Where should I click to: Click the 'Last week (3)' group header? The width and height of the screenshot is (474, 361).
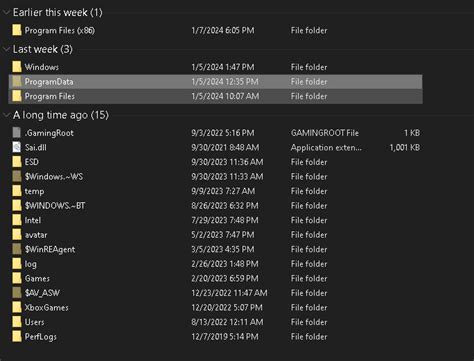(x=43, y=49)
